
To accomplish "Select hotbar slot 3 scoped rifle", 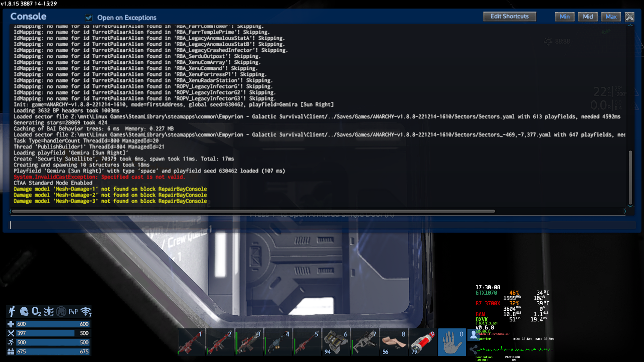I will (x=249, y=342).
